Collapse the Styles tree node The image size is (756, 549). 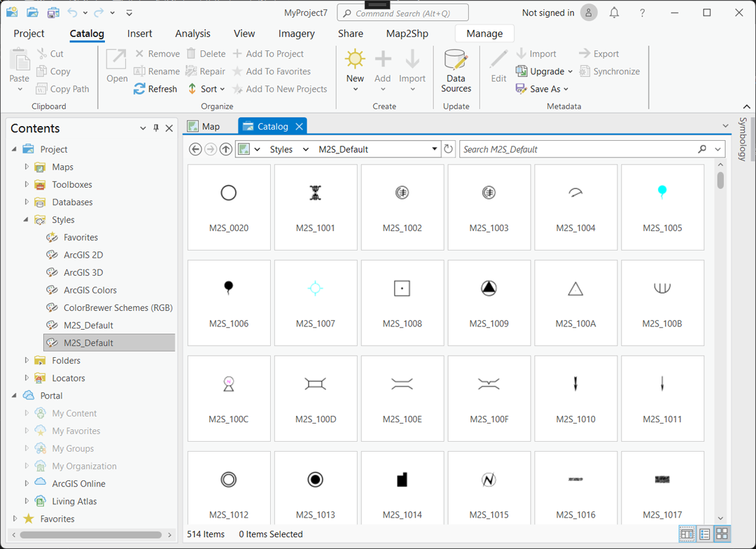(x=27, y=220)
